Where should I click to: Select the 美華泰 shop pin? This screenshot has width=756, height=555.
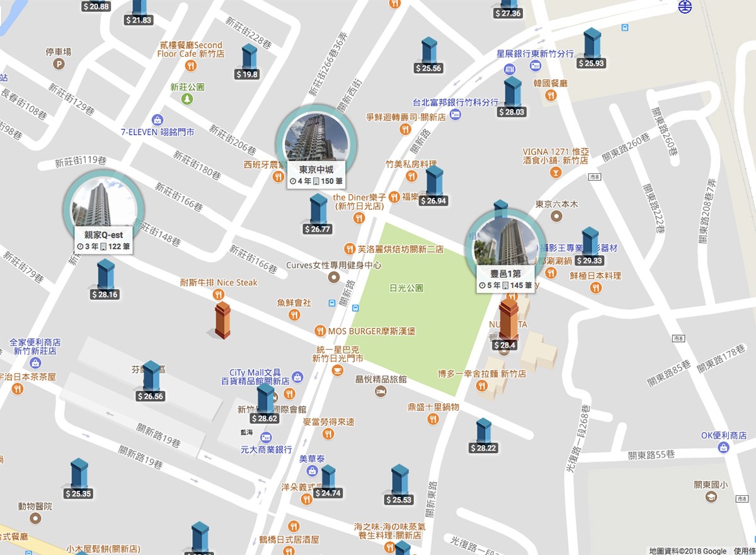tap(311, 470)
